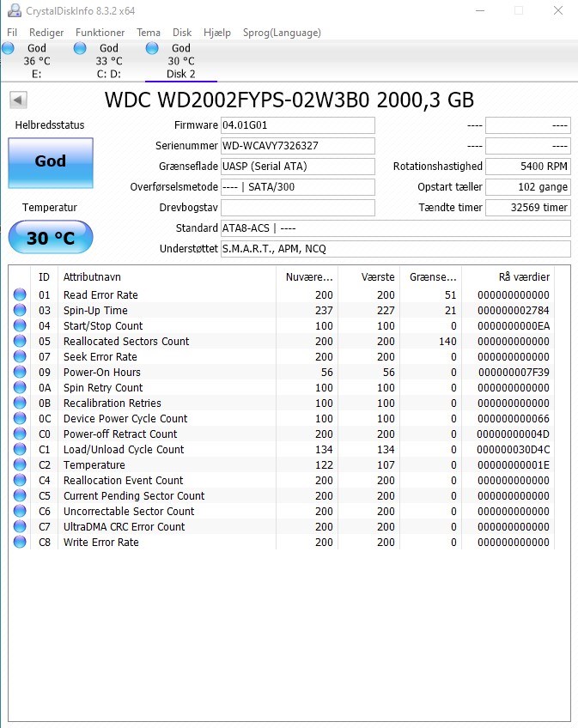Open the Tema menu
Screen dimensions: 578x728
click(x=149, y=33)
